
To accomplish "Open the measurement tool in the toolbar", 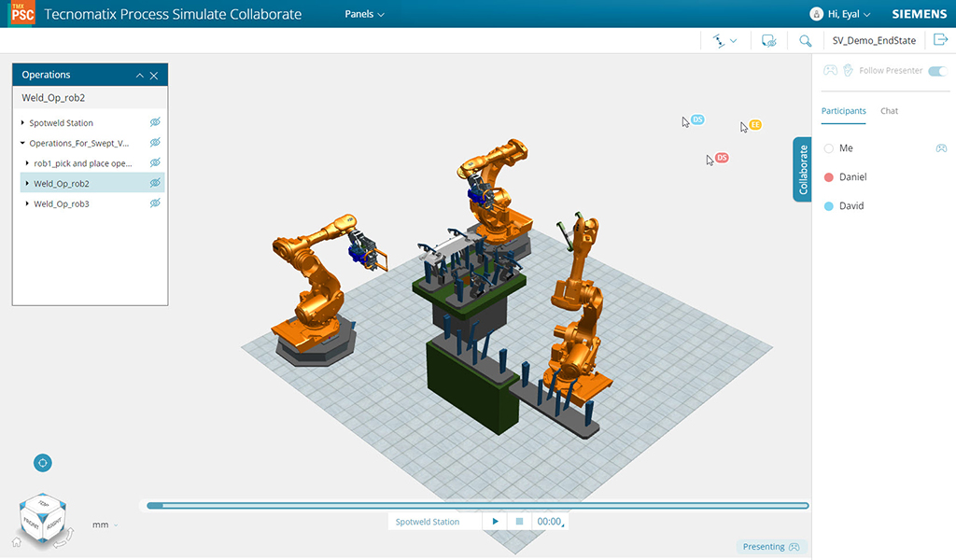I will (719, 40).
